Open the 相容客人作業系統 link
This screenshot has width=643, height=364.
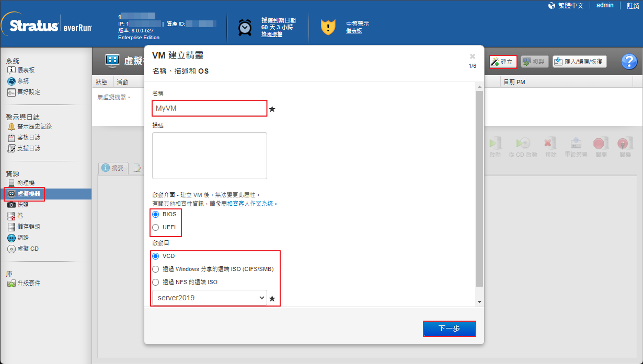(250, 203)
